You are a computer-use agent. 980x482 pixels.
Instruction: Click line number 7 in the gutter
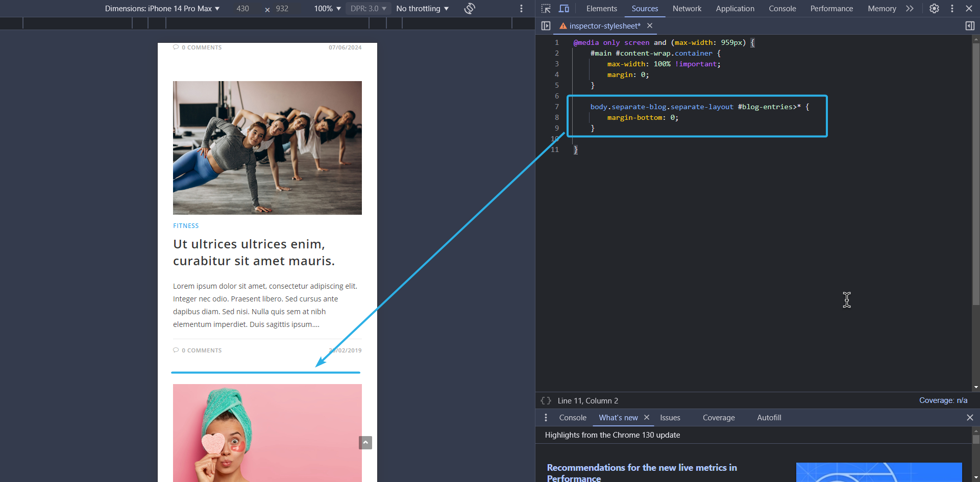click(557, 107)
